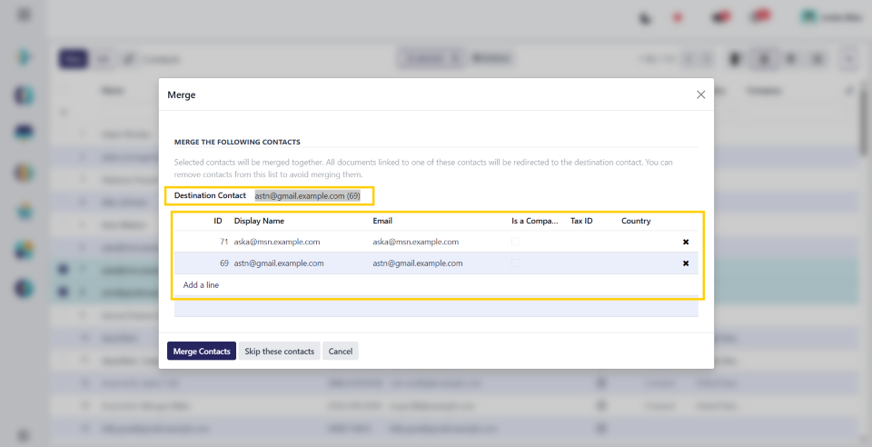The width and height of the screenshot is (872, 447).
Task: Remove astn@gmail.example.com row from list
Action: click(686, 264)
